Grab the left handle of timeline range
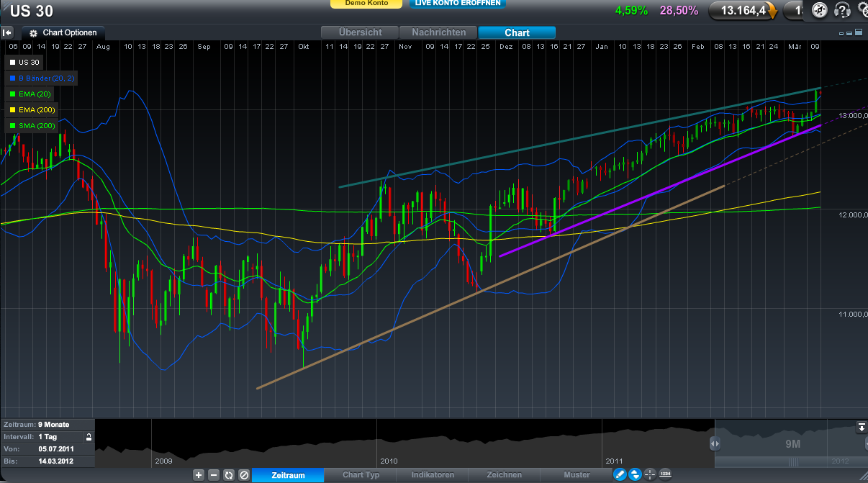The width and height of the screenshot is (868, 483). pyautogui.click(x=715, y=443)
